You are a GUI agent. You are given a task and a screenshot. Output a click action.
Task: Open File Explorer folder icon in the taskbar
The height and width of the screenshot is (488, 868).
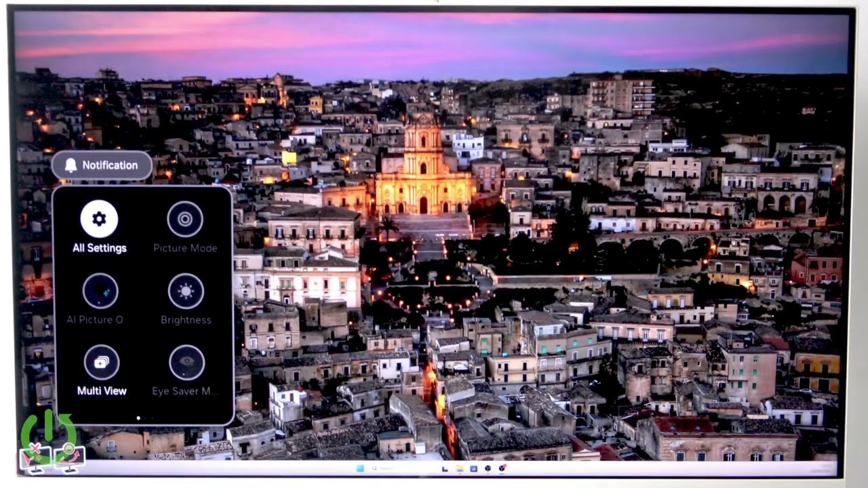[460, 468]
